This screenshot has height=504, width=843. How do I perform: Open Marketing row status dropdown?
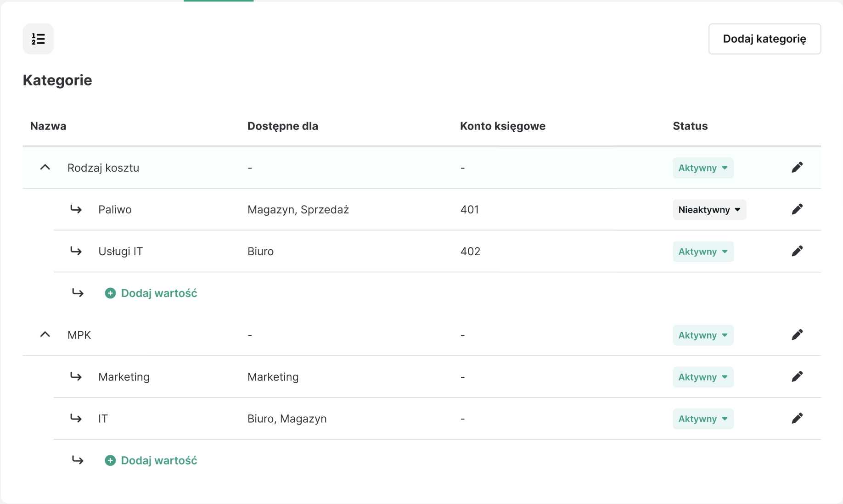703,377
